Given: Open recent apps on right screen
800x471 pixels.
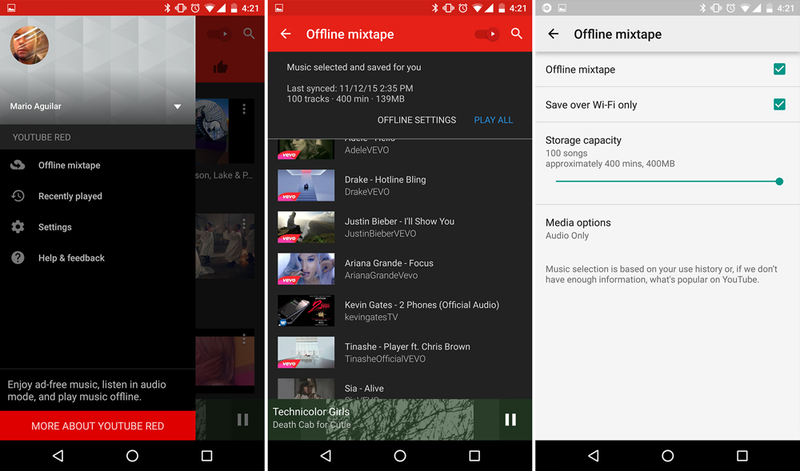Looking at the screenshot, I should point(742,456).
